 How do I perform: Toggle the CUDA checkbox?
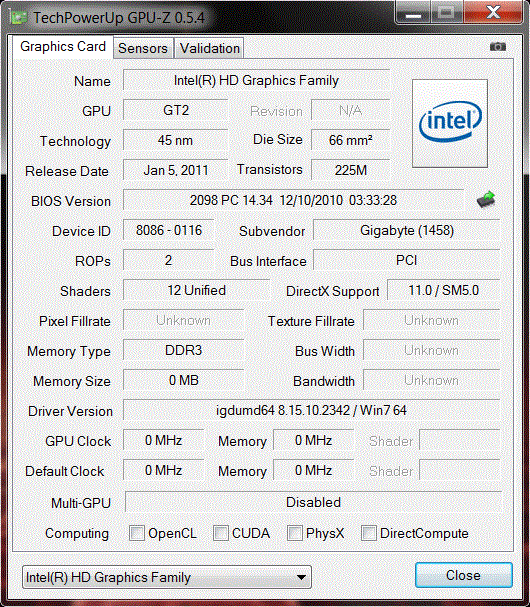click(221, 533)
